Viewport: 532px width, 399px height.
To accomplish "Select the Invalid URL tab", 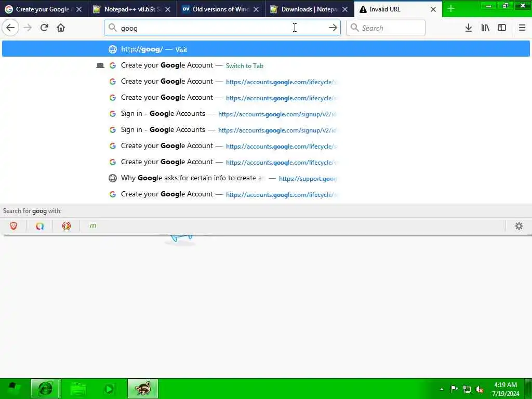I will coord(397,9).
